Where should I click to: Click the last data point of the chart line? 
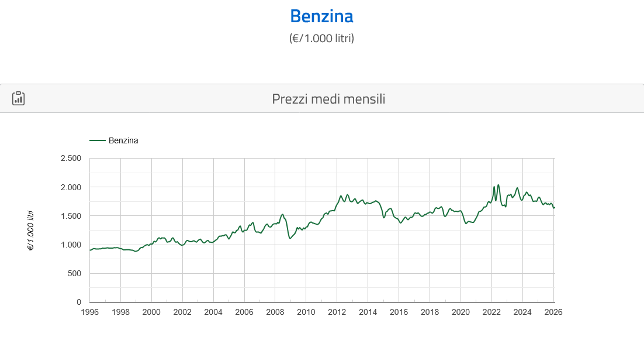pos(554,208)
